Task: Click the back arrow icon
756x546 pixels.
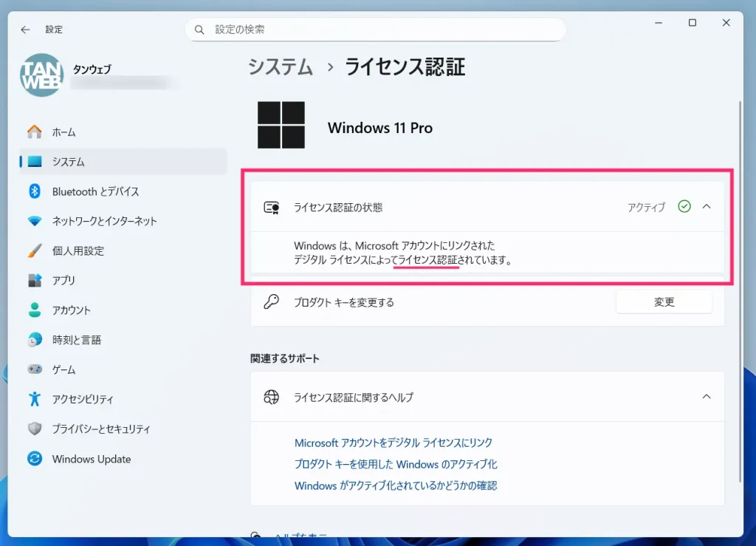Action: pos(26,30)
